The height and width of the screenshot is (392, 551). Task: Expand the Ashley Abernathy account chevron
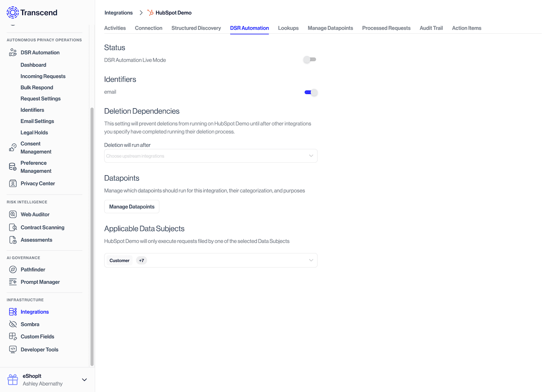pyautogui.click(x=84, y=379)
